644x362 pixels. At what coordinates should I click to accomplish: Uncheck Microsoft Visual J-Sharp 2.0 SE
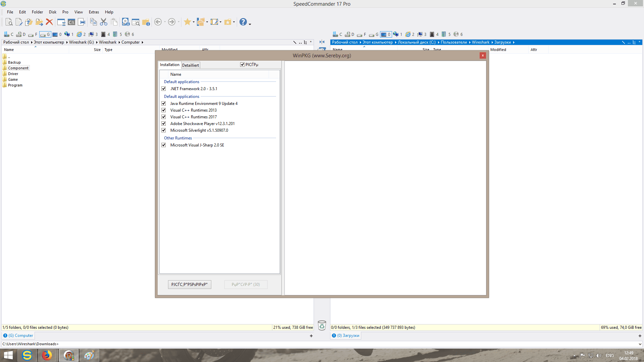pyautogui.click(x=164, y=145)
